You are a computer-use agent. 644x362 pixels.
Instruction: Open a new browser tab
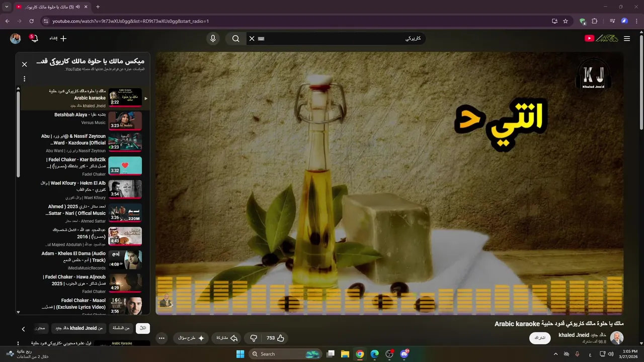tap(98, 7)
